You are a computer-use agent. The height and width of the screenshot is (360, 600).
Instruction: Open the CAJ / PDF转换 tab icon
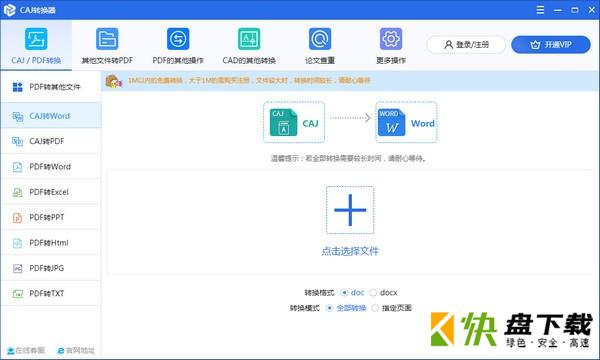click(x=36, y=39)
